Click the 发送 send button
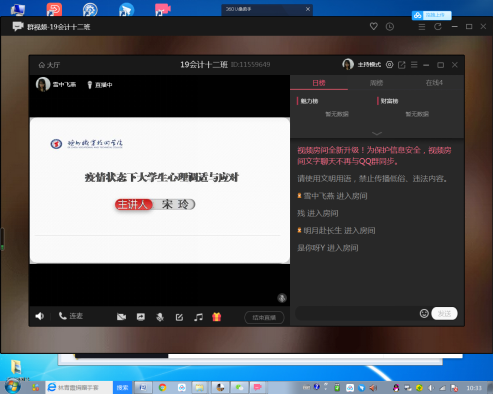 (x=444, y=314)
